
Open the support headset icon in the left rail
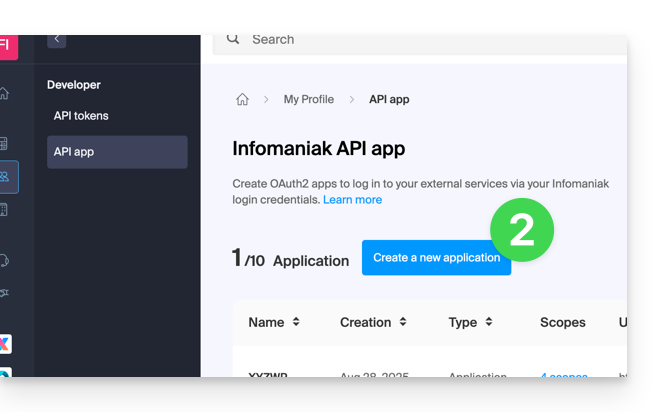coord(4,260)
